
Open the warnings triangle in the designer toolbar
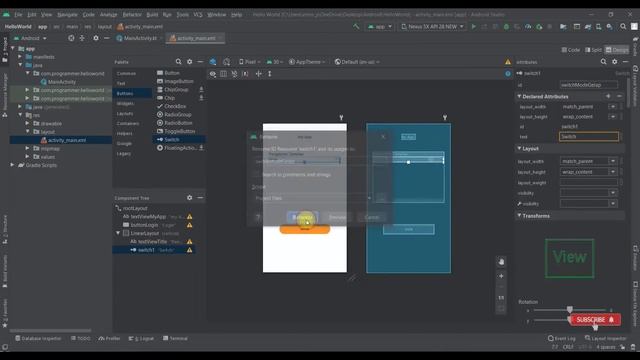508,62
